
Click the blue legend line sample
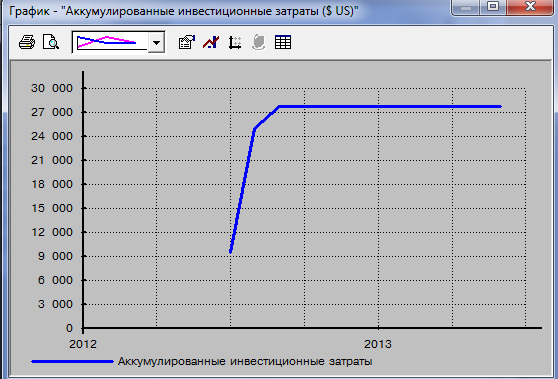coord(72,362)
